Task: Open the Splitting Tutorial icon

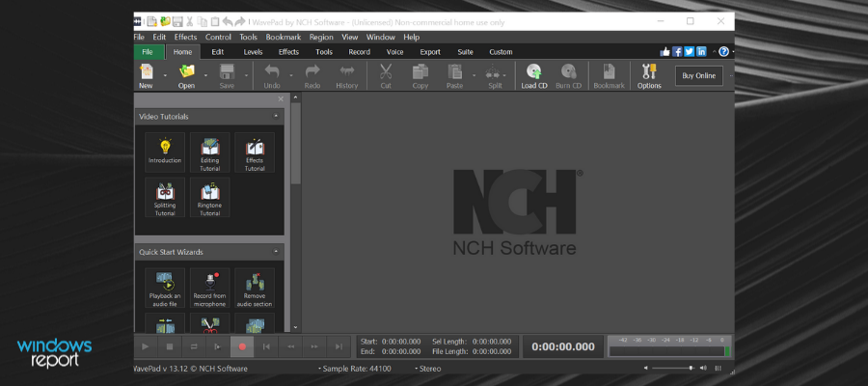Action: click(164, 197)
